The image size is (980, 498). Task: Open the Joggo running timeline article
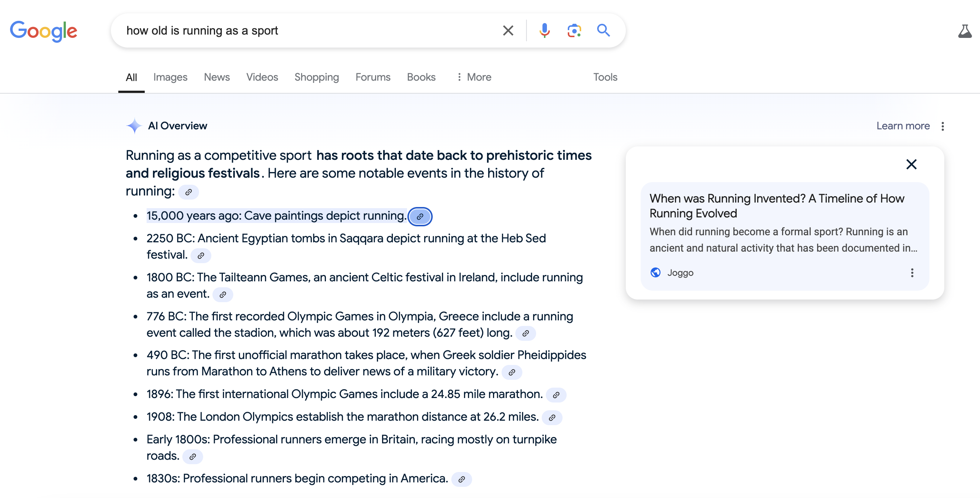[776, 206]
